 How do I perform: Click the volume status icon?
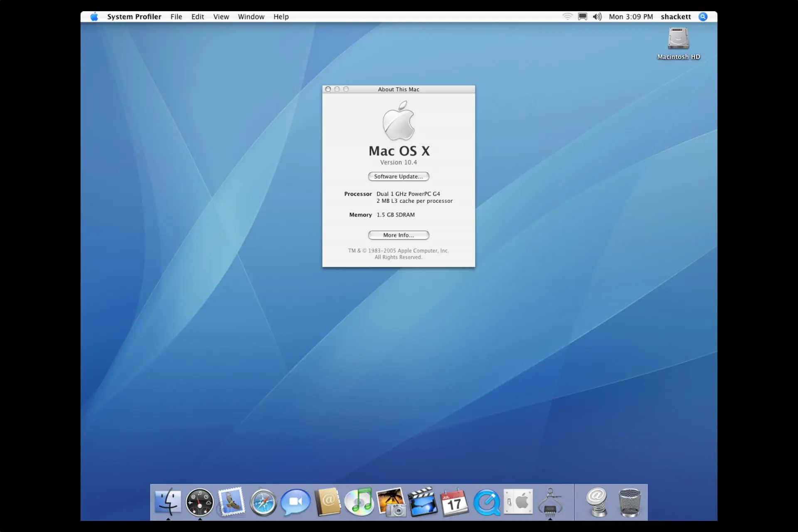(x=597, y=17)
